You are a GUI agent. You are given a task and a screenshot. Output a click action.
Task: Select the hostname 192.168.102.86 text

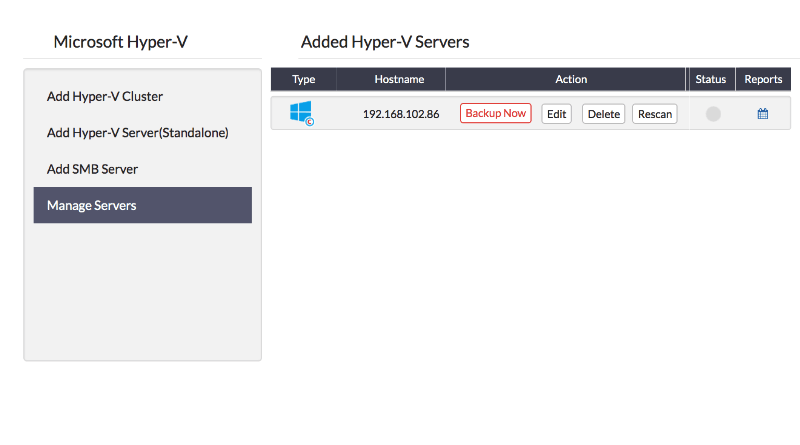click(400, 114)
